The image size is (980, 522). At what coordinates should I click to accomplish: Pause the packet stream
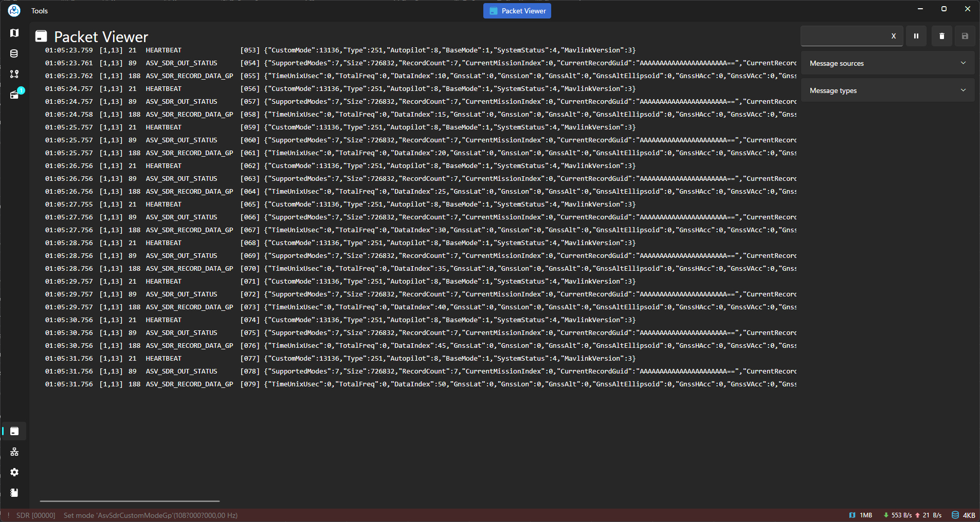[x=916, y=36]
